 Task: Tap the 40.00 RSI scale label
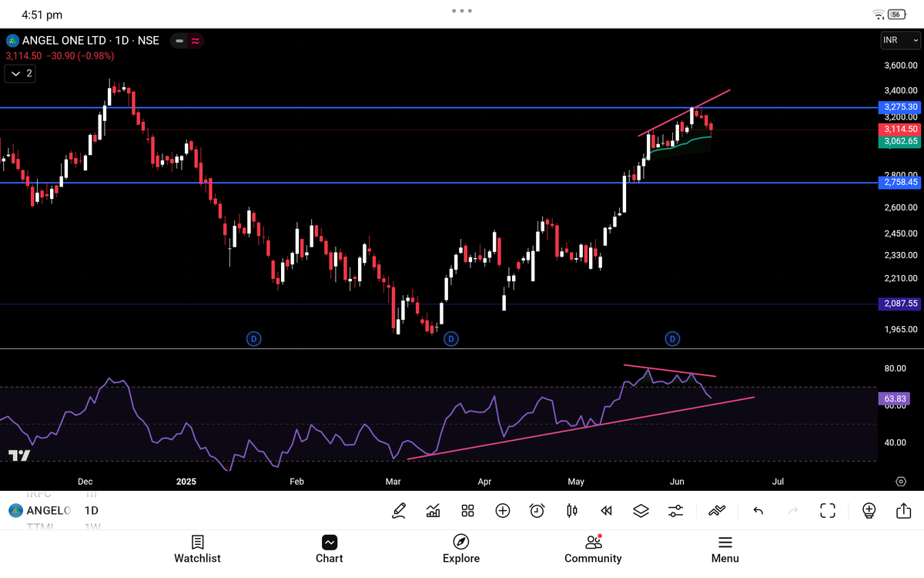(x=895, y=442)
